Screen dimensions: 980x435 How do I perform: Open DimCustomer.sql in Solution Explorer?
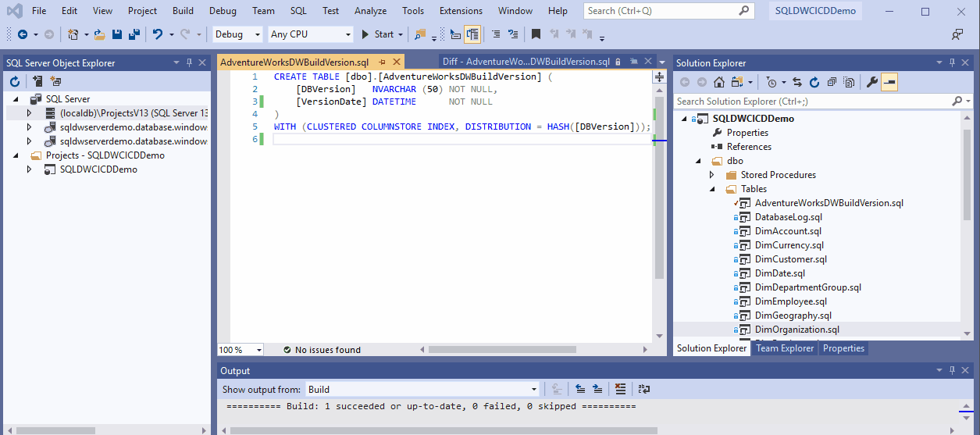(790, 259)
